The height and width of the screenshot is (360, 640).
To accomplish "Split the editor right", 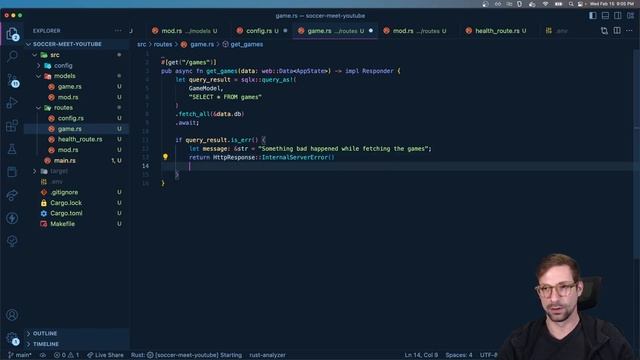I will point(617,31).
